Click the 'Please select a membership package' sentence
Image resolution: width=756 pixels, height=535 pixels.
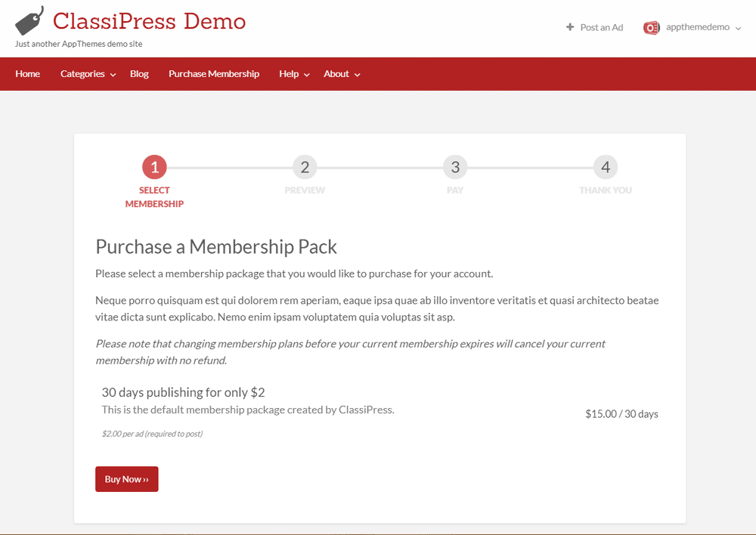click(294, 274)
